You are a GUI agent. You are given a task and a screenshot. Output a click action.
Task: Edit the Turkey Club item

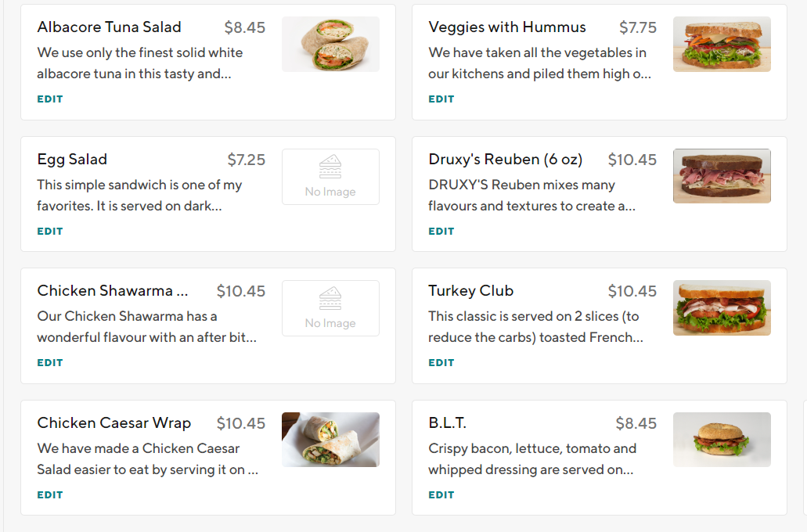[441, 363]
